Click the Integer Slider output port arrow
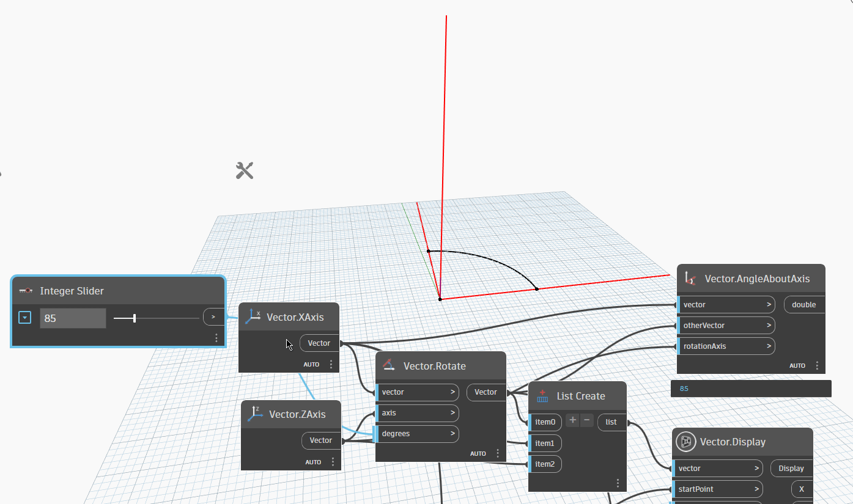The image size is (853, 504). click(213, 316)
